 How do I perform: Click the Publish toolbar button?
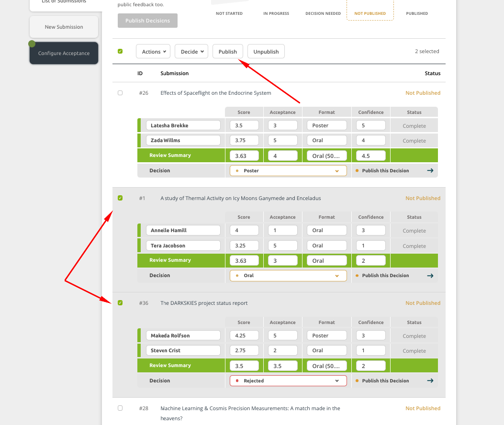click(x=227, y=51)
